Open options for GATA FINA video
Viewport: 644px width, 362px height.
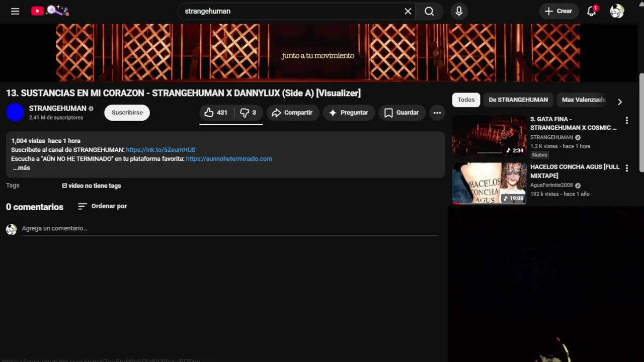tap(626, 121)
